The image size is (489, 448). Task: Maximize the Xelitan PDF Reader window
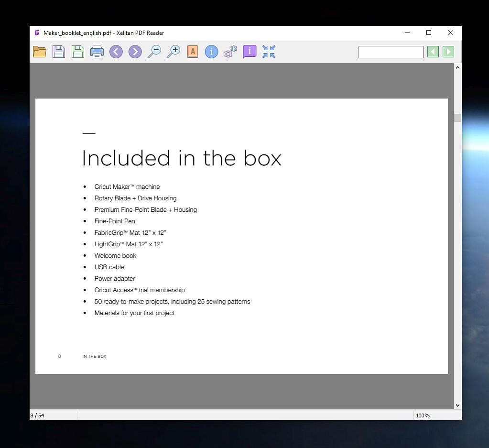pyautogui.click(x=429, y=33)
